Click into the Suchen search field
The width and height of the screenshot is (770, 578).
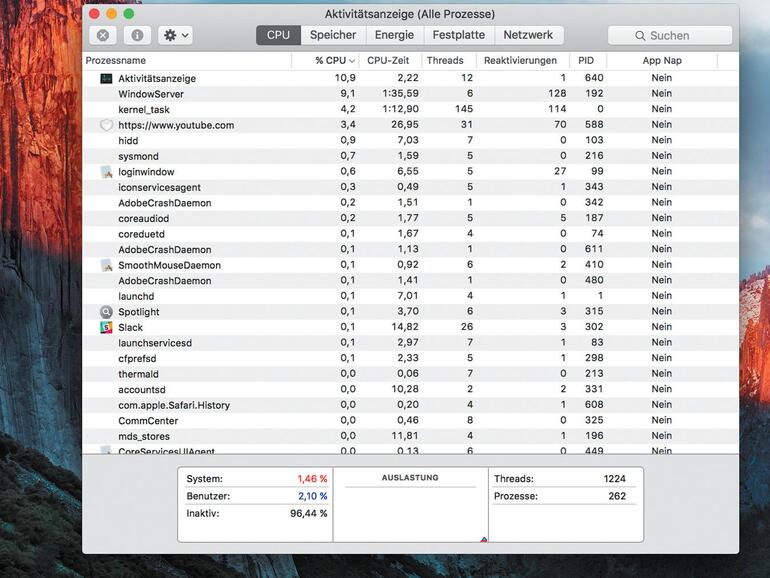tap(670, 35)
